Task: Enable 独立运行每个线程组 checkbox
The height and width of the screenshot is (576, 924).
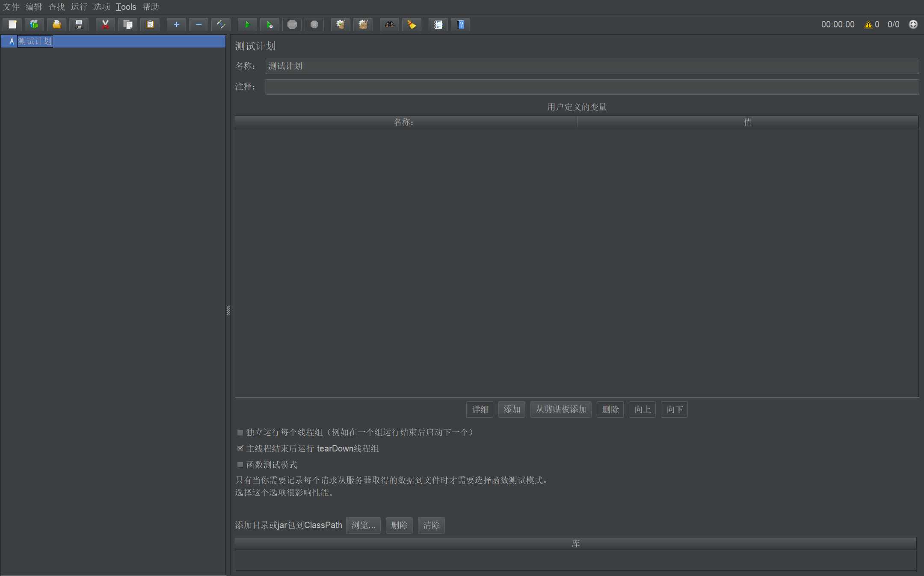Action: (240, 432)
